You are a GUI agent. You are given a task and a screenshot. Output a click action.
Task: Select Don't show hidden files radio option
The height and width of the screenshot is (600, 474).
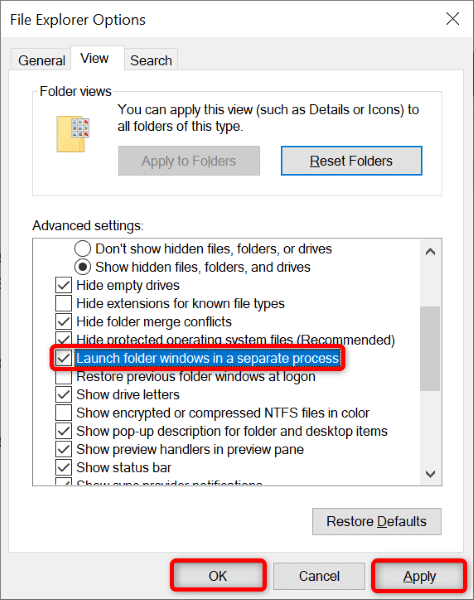82,249
